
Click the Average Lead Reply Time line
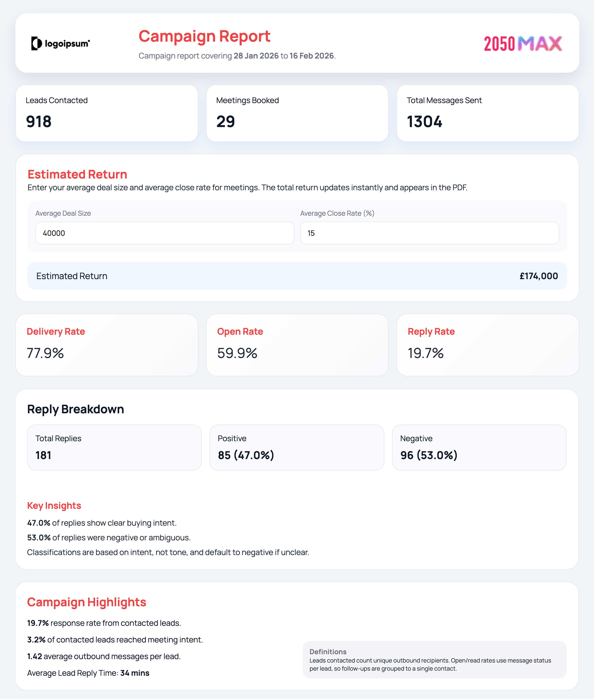[88, 673]
